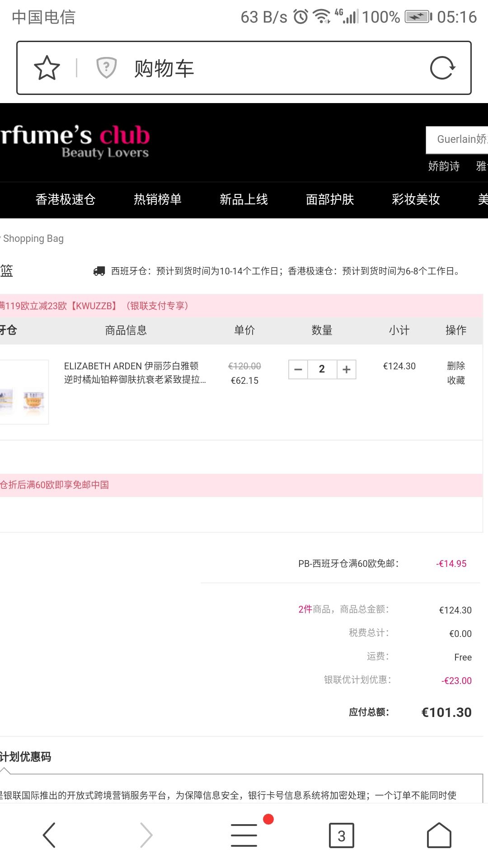Save the item via 收藏
The width and height of the screenshot is (488, 868).
pyautogui.click(x=456, y=380)
